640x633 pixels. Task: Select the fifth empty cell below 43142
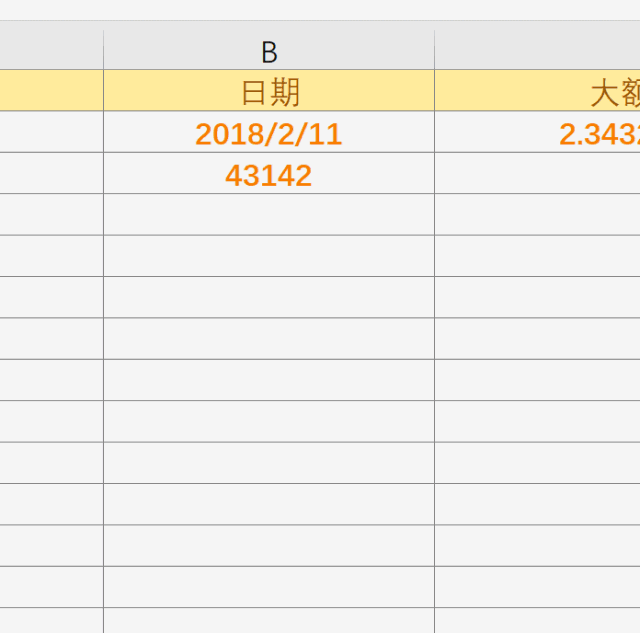pyautogui.click(x=268, y=380)
